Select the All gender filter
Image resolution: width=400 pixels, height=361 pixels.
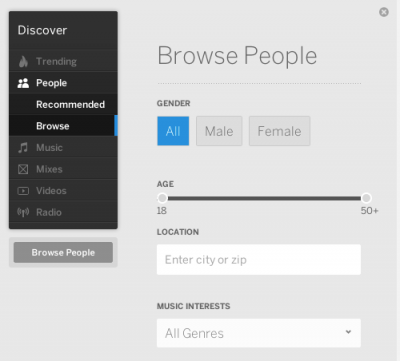[173, 131]
